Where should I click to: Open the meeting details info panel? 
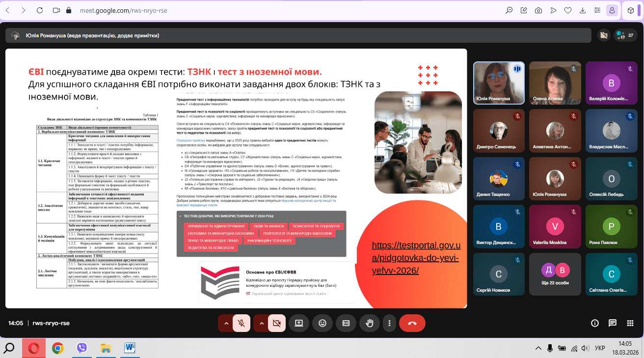click(595, 323)
